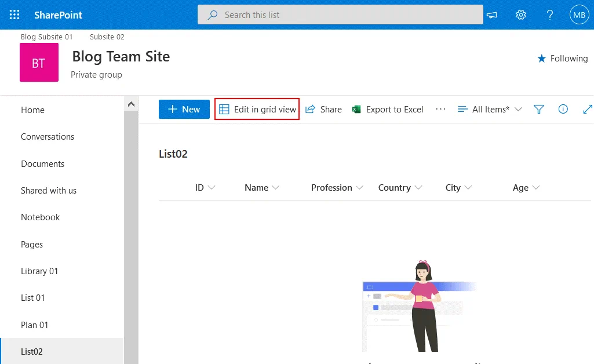This screenshot has width=594, height=364.
Task: Click the megaphone announcements icon
Action: tap(492, 15)
